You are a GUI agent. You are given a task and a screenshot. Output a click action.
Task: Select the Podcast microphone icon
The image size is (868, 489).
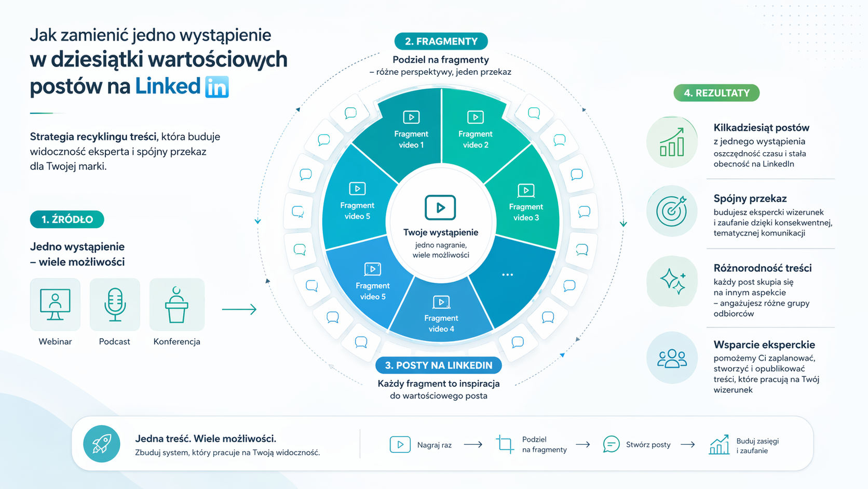click(x=115, y=305)
